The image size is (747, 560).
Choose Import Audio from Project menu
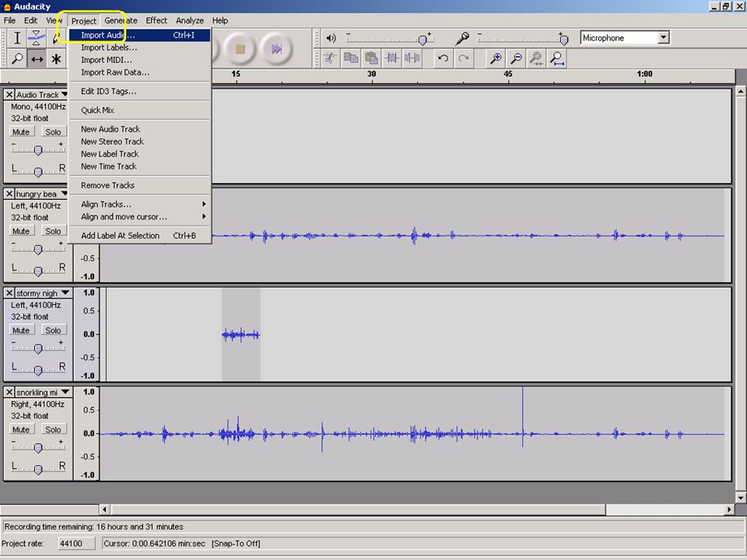tap(139, 35)
